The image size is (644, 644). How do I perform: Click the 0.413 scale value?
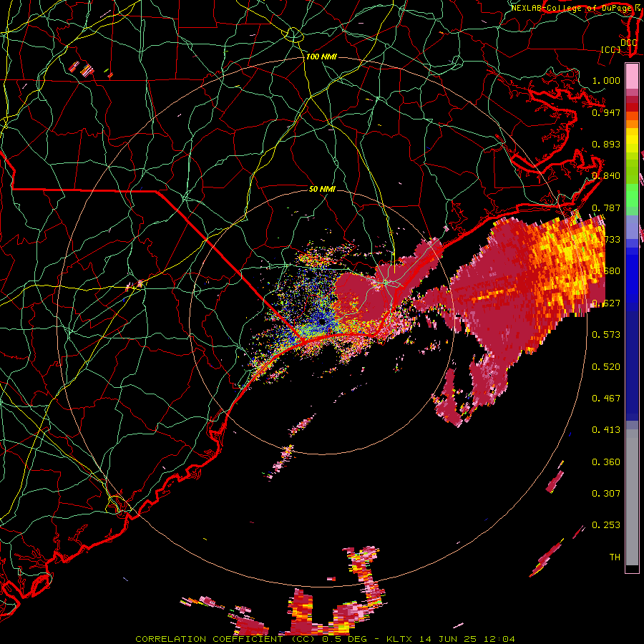point(606,430)
